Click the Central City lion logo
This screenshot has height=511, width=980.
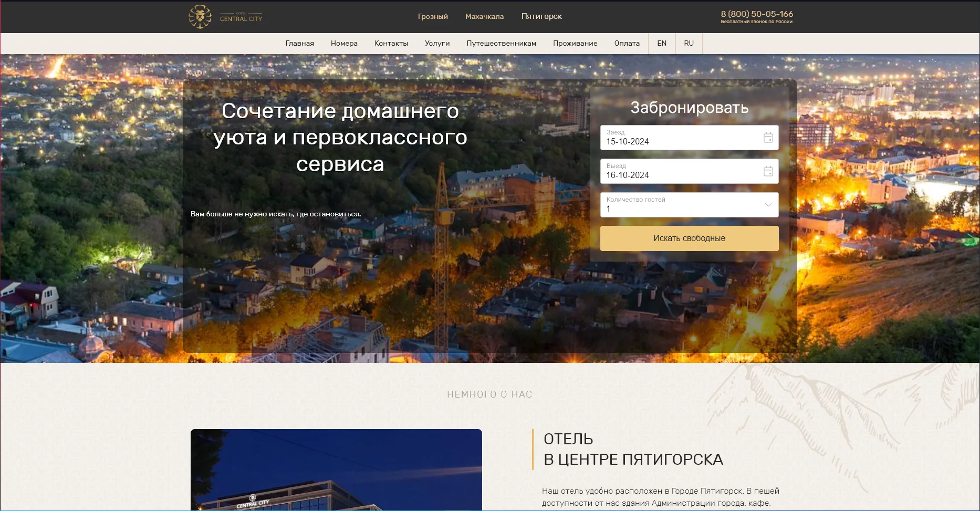click(200, 16)
